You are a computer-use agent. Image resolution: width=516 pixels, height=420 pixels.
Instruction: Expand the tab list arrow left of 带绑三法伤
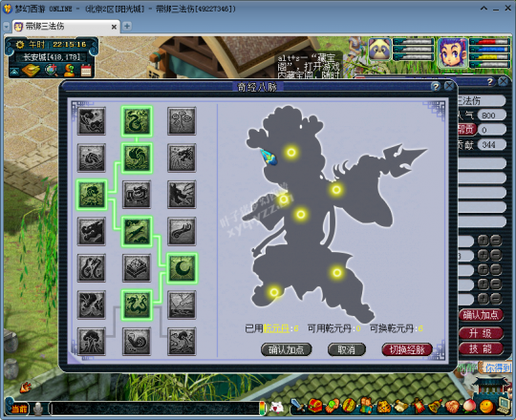point(7,27)
